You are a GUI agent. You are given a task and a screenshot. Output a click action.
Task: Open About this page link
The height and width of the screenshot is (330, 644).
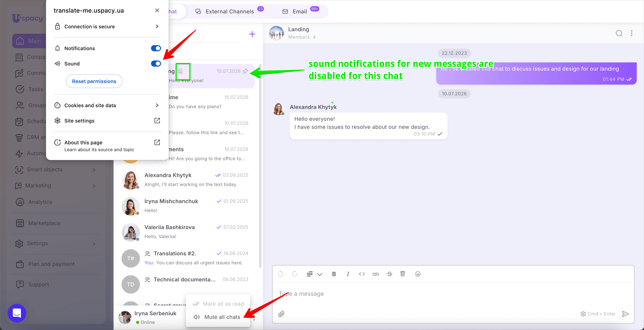pos(107,145)
